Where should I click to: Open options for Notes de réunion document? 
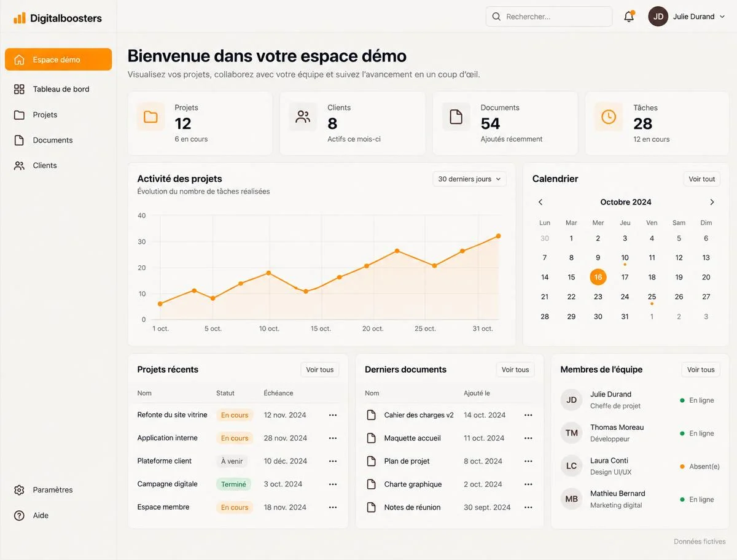(528, 507)
